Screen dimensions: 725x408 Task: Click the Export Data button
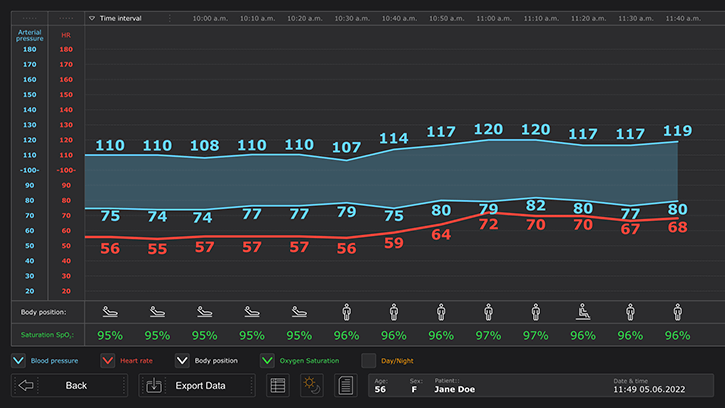196,385
